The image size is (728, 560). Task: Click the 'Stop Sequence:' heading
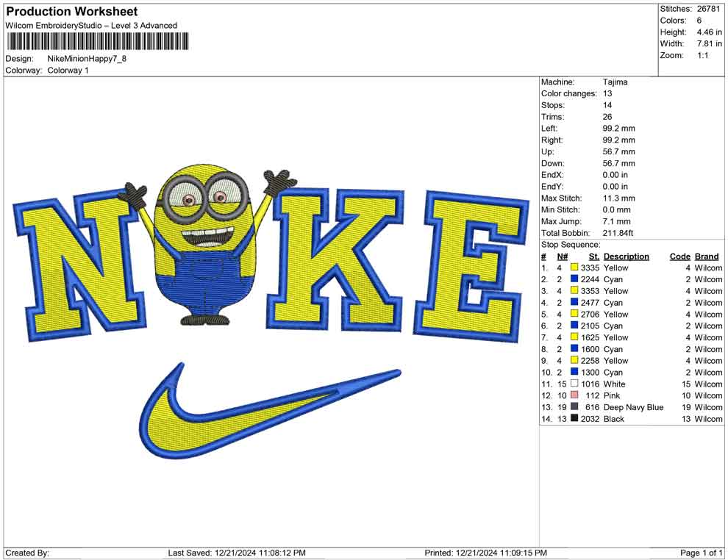[x=571, y=245]
